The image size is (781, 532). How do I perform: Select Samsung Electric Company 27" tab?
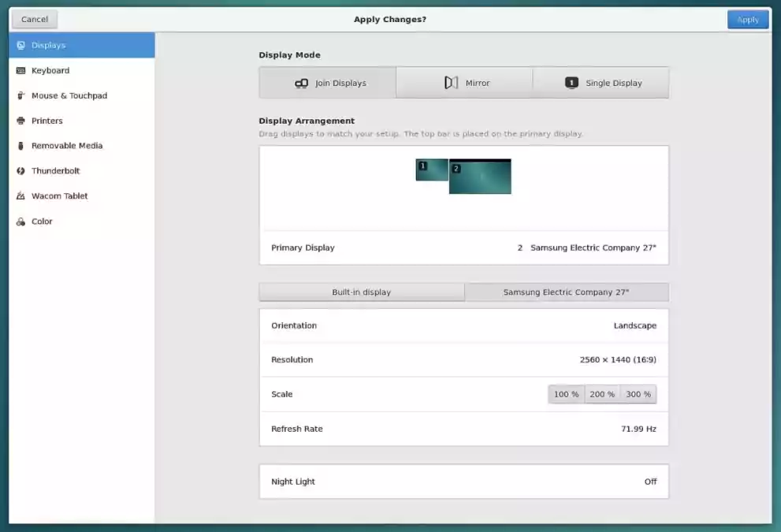click(566, 292)
